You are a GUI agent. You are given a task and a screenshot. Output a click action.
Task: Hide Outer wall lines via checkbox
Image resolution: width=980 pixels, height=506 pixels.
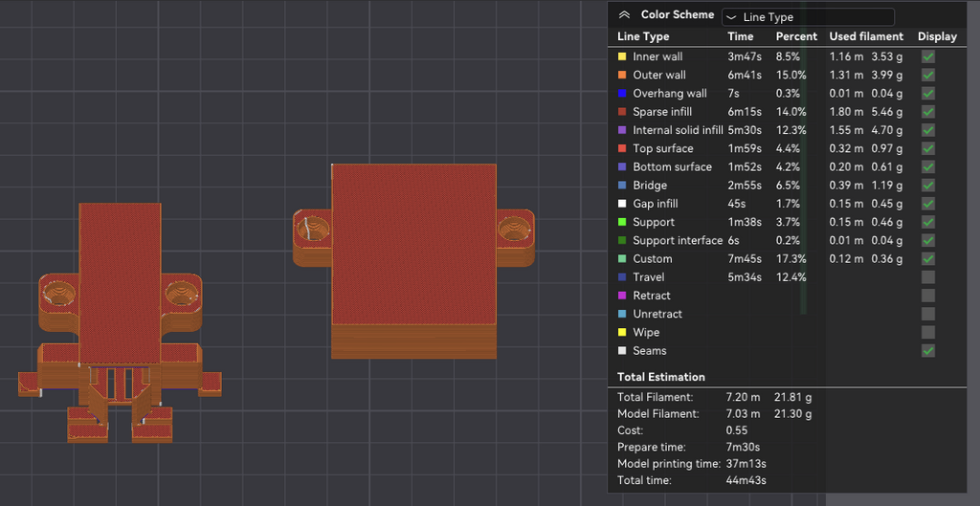tap(928, 75)
